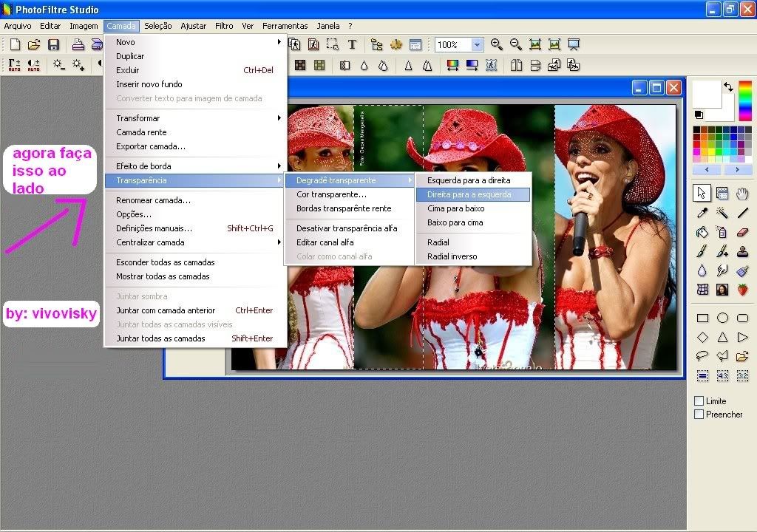
Task: Open the 100% zoom dropdown
Action: [x=477, y=45]
